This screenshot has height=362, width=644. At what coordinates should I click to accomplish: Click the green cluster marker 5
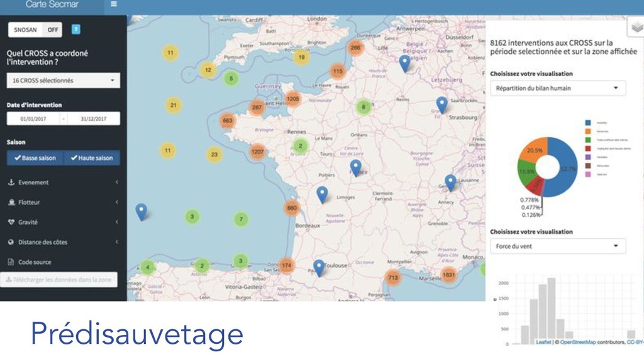tap(231, 79)
